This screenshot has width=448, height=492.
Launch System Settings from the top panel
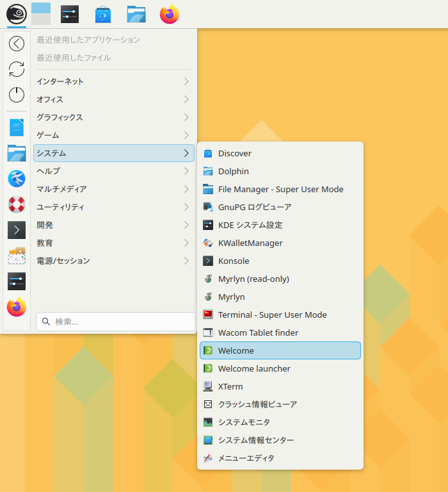(x=70, y=15)
